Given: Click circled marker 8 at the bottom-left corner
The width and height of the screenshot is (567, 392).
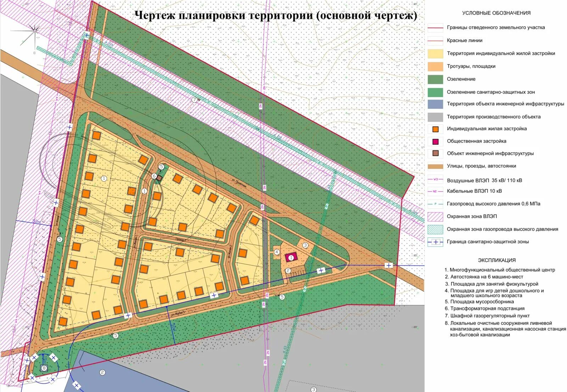Looking at the screenshot, I should (44, 368).
